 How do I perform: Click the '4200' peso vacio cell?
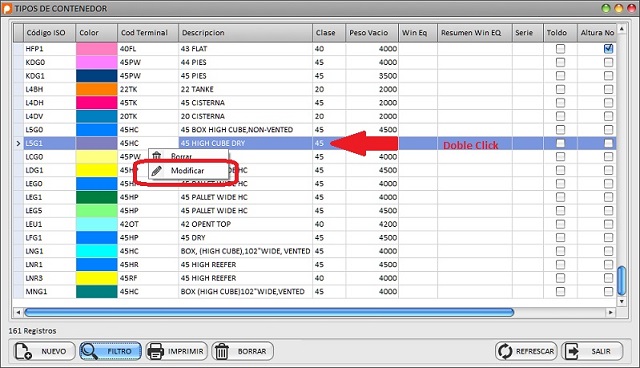[372, 224]
